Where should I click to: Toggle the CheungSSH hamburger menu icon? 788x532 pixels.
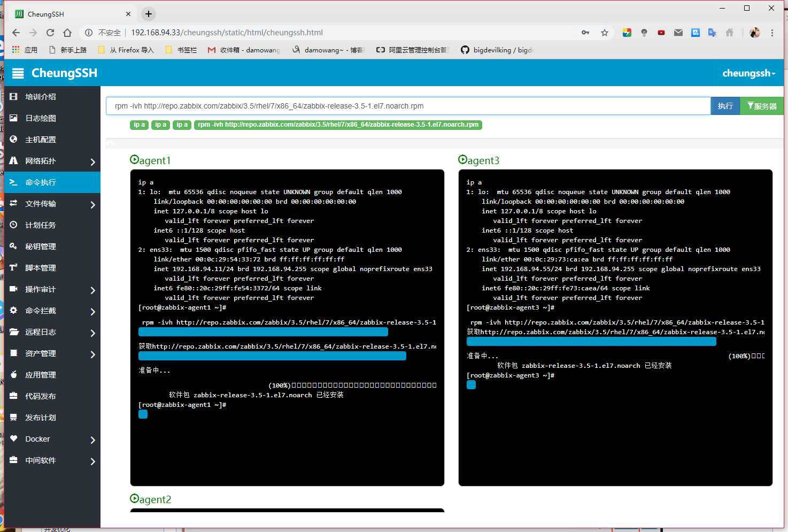(18, 73)
